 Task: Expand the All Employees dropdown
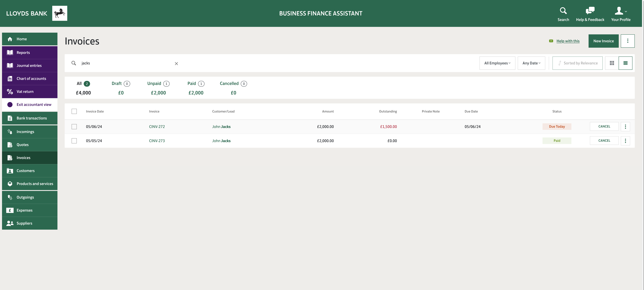497,63
